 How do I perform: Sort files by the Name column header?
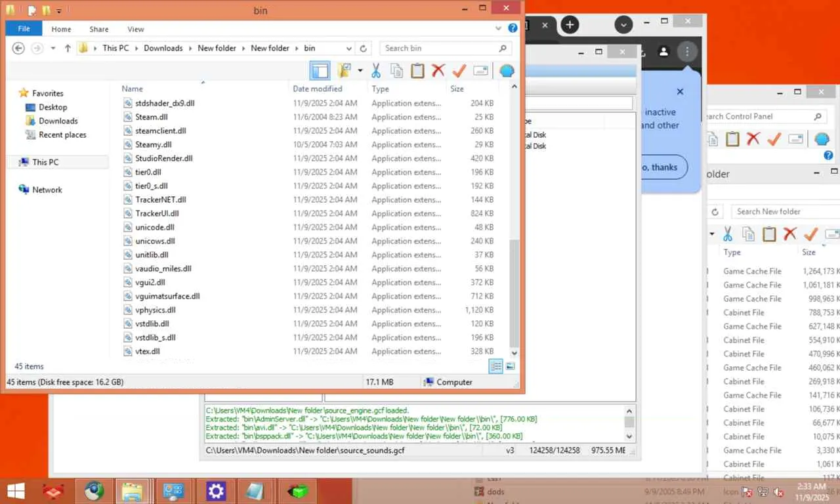pos(132,89)
